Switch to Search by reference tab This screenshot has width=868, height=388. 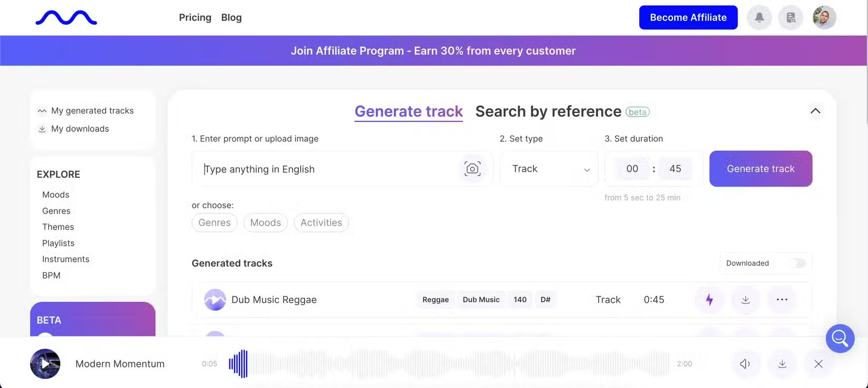tap(548, 111)
